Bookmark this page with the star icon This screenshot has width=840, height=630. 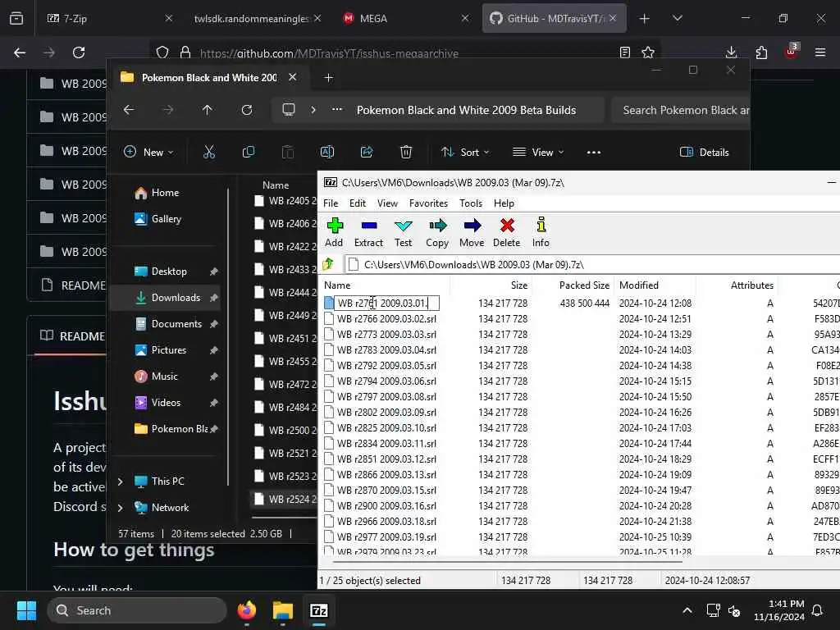coord(648,52)
